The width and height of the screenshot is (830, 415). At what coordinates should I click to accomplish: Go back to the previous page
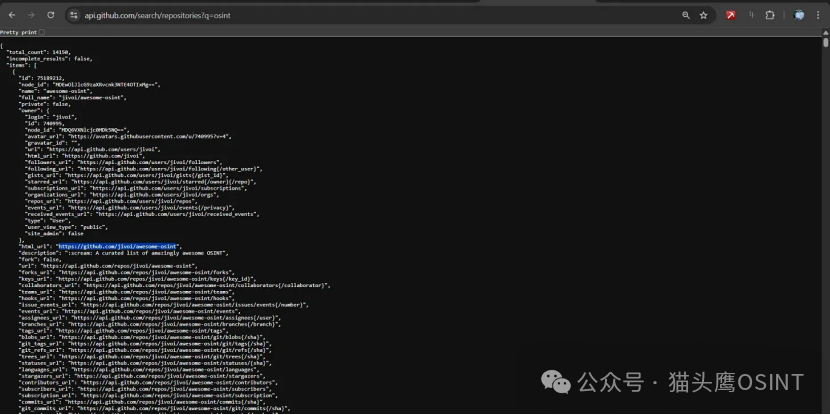12,15
